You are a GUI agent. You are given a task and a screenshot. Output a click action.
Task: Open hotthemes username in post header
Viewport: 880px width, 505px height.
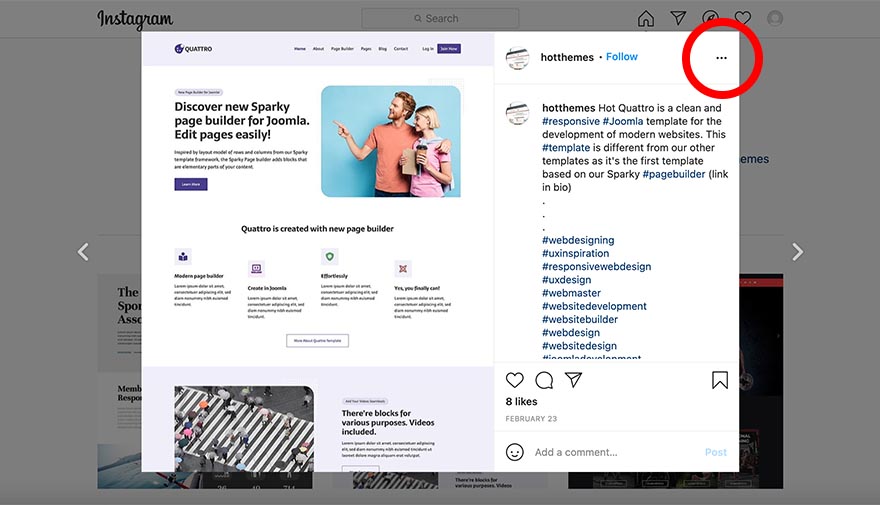tap(567, 57)
